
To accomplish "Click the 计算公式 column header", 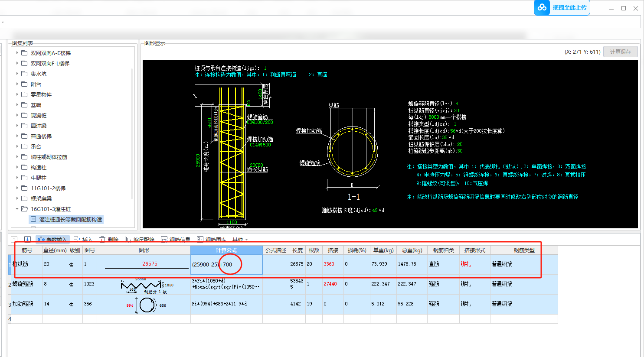I will 226,250.
